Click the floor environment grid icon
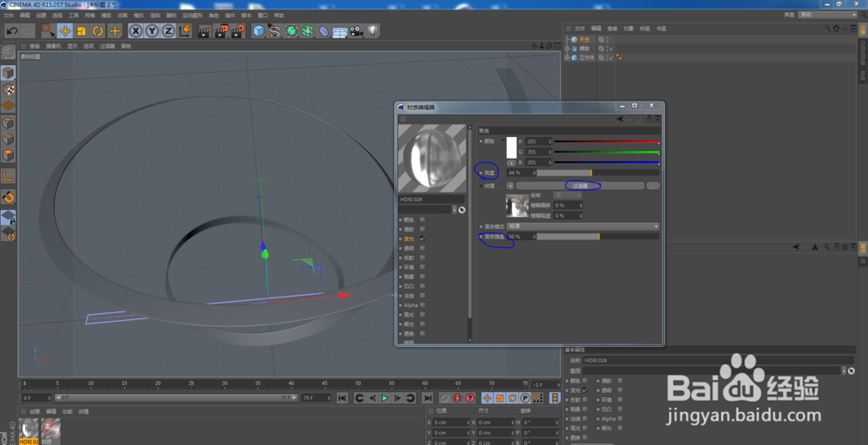This screenshot has width=868, height=445. 340,31
